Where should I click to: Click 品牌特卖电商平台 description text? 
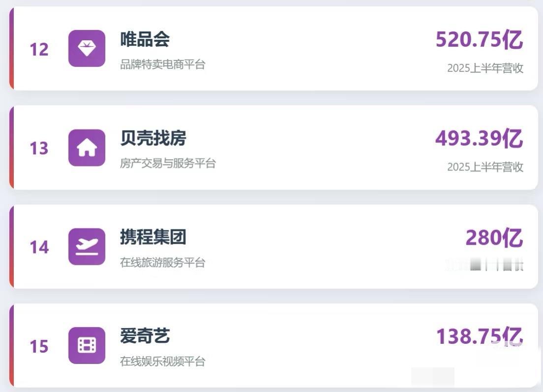pos(162,64)
